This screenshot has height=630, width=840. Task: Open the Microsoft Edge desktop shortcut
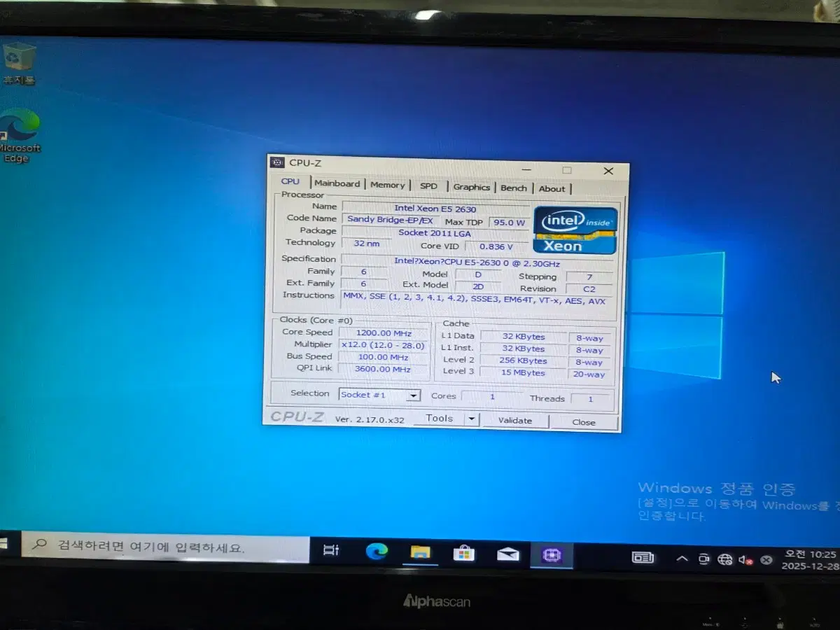point(19,136)
